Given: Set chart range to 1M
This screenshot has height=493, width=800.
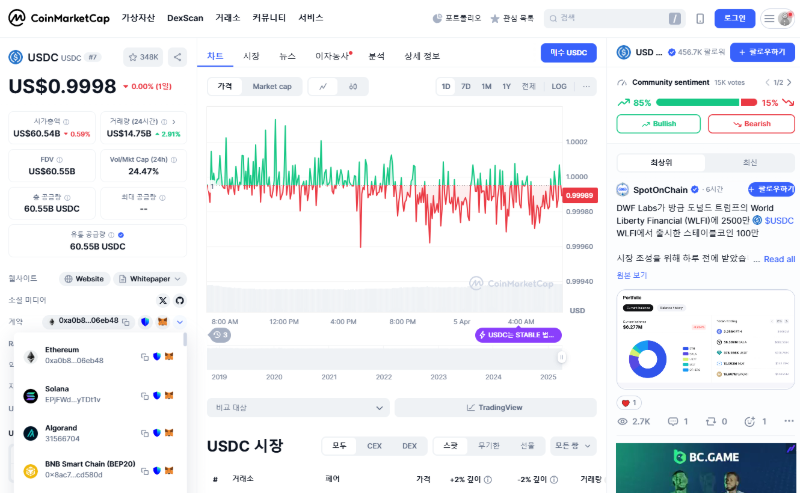Looking at the screenshot, I should point(486,86).
